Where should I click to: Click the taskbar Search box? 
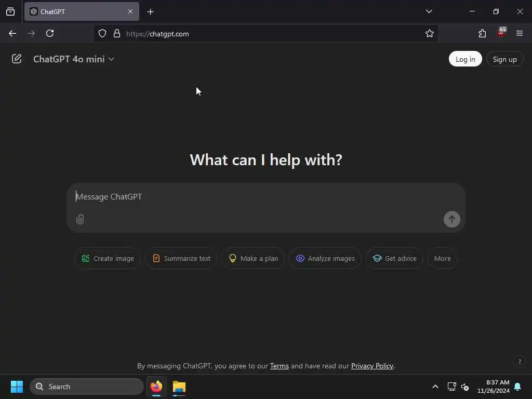click(87, 387)
